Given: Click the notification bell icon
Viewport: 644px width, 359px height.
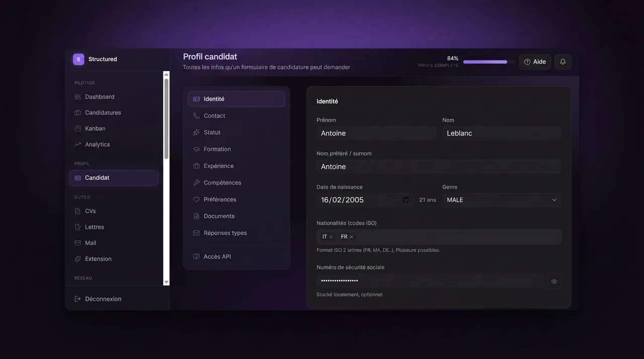Looking at the screenshot, I should tap(562, 62).
